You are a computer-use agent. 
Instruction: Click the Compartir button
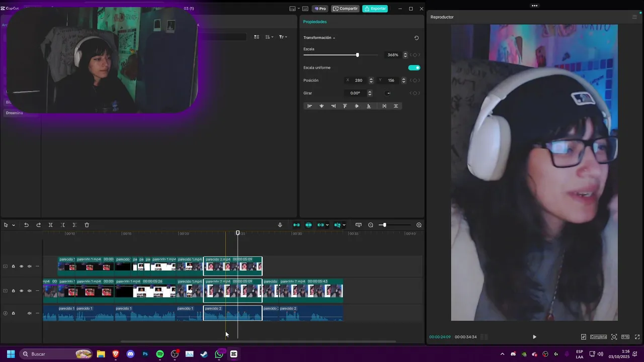(345, 9)
